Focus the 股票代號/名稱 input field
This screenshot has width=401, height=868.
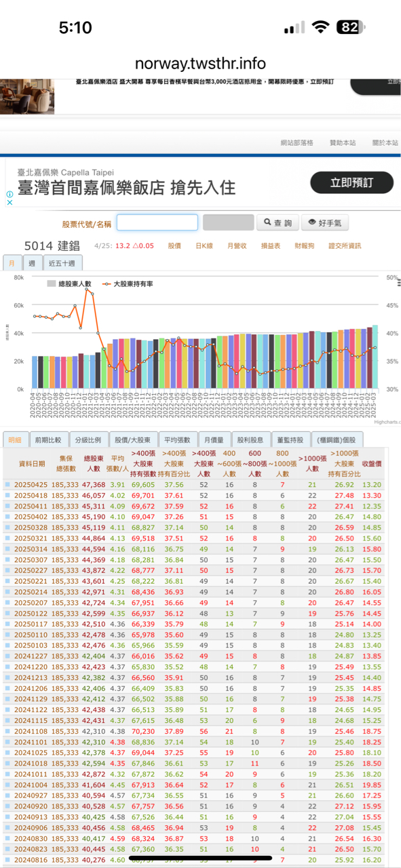click(157, 222)
